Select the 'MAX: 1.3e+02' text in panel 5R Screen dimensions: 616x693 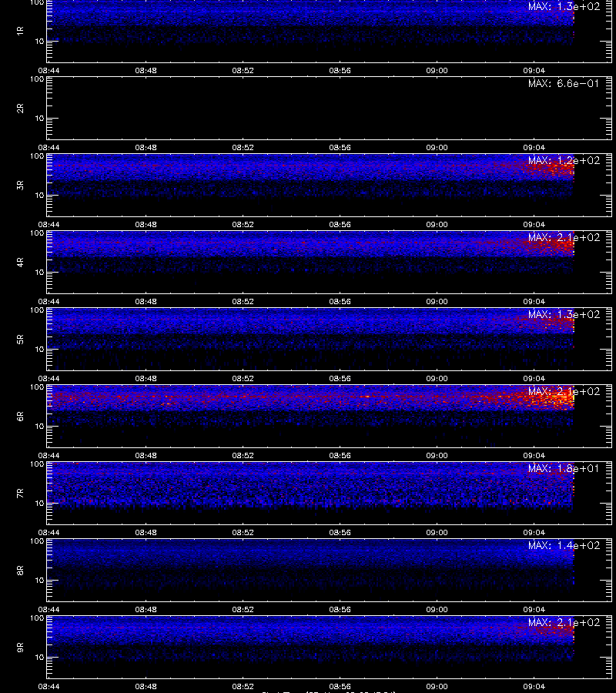point(564,314)
